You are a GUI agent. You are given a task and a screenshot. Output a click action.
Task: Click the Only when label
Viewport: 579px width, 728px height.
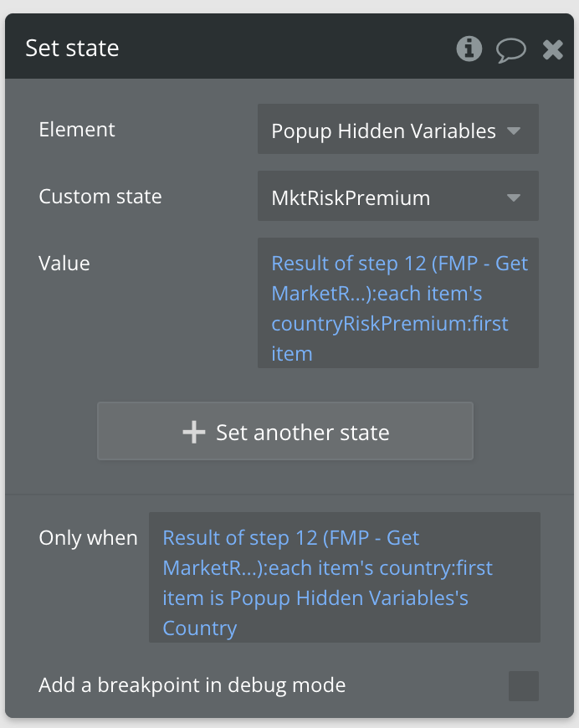pyautogui.click(x=88, y=537)
